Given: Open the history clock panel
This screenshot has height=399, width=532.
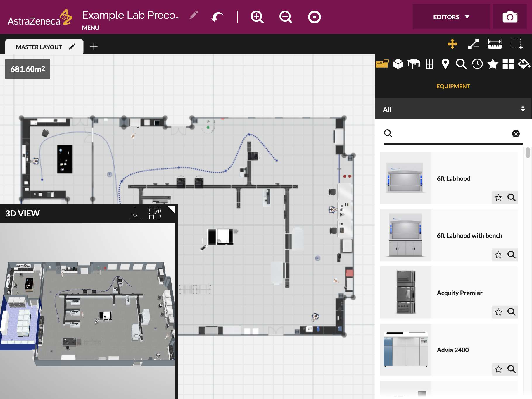Looking at the screenshot, I should pos(477,64).
